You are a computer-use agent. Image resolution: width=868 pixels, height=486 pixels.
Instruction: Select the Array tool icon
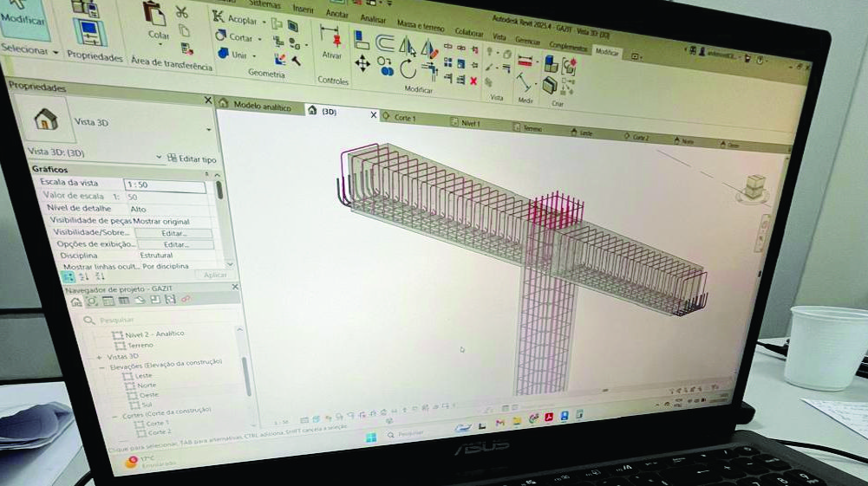click(447, 62)
